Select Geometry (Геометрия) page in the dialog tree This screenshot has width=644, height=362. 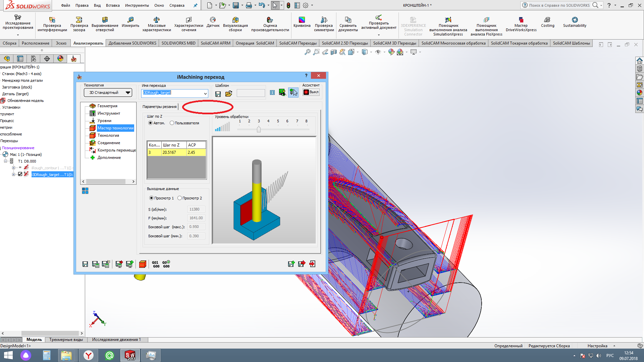pyautogui.click(x=107, y=106)
